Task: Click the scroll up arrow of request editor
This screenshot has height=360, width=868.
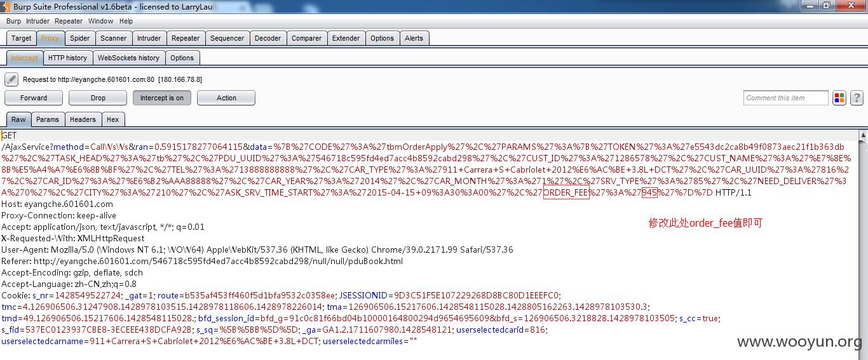Action: [x=863, y=135]
